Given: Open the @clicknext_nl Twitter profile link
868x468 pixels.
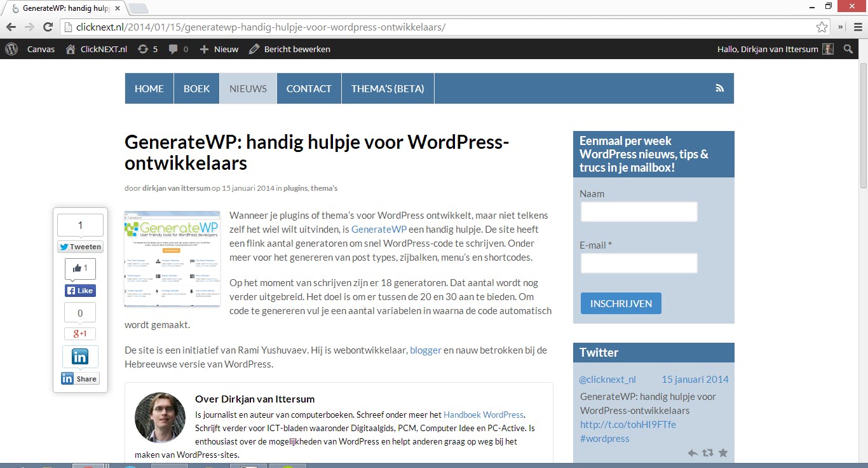Looking at the screenshot, I should [607, 380].
